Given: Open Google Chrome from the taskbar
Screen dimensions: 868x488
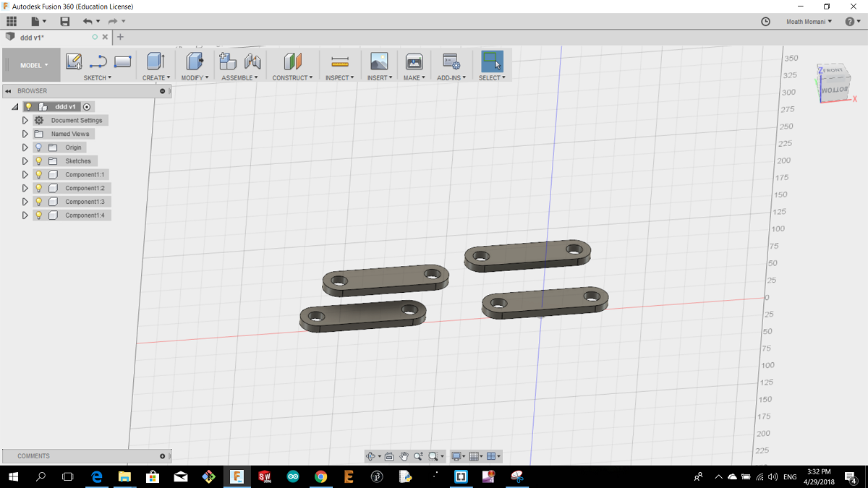Looking at the screenshot, I should 321,476.
